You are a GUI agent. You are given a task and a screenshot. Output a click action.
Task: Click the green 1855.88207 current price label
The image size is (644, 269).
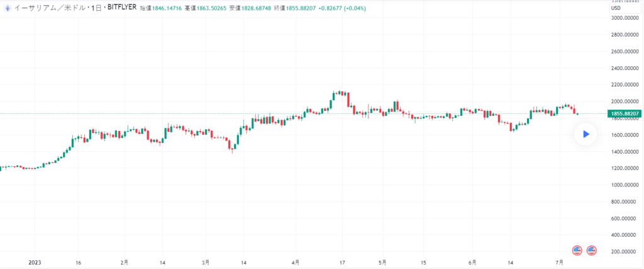[625, 113]
